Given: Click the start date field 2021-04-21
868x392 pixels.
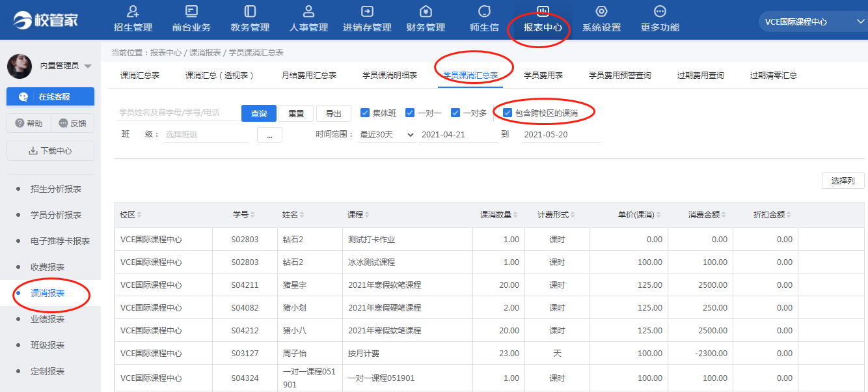Looking at the screenshot, I should 459,134.
